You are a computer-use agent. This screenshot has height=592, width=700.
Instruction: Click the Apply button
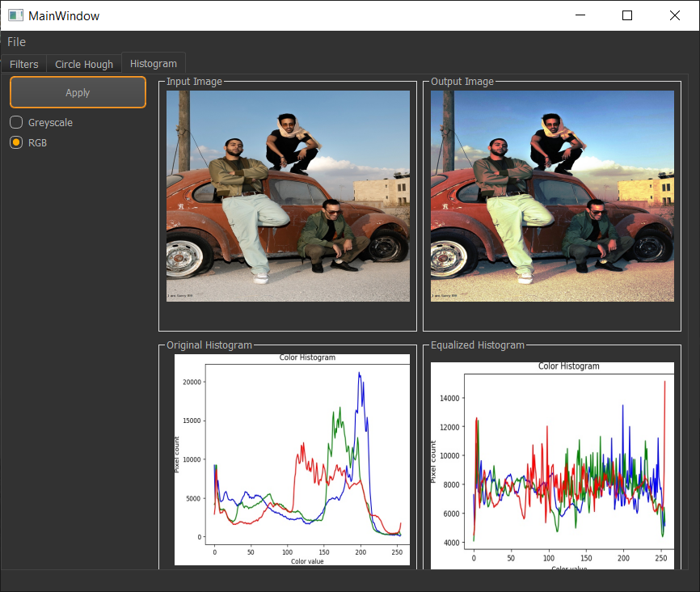click(x=78, y=91)
